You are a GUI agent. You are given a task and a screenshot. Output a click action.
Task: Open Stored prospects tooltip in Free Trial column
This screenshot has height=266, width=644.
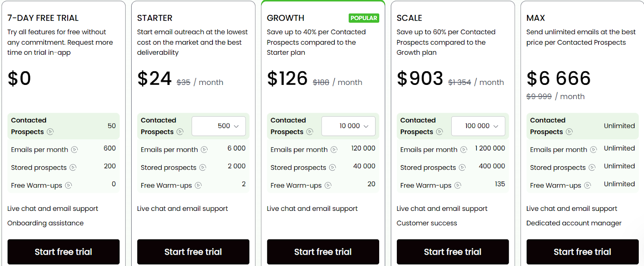pyautogui.click(x=73, y=167)
